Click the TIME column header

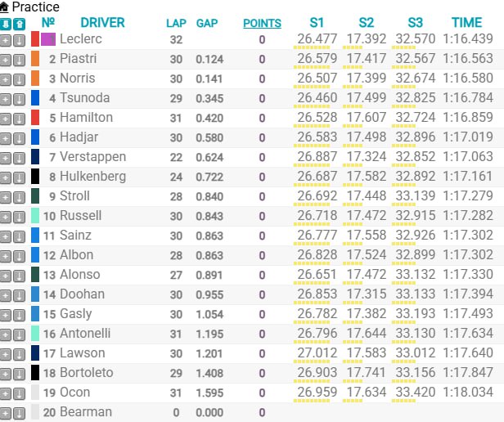(467, 23)
